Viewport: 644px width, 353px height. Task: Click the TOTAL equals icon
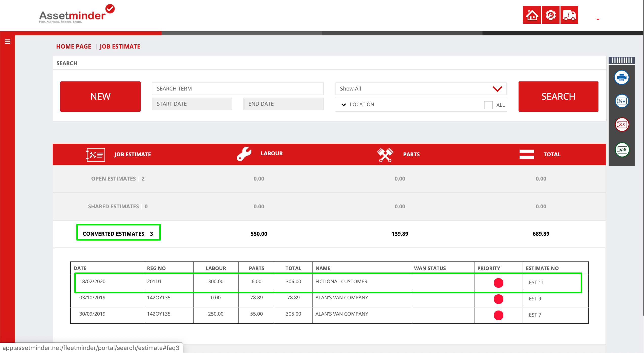pyautogui.click(x=527, y=154)
